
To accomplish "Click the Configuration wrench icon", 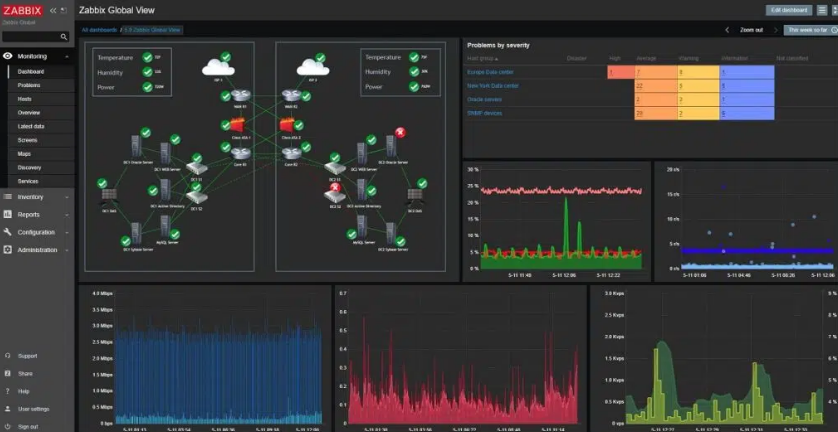I will [7, 232].
